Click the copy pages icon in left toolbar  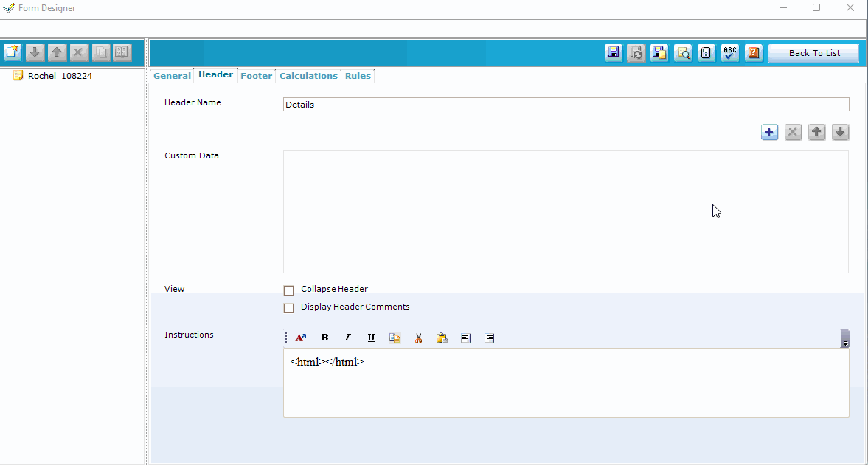[x=100, y=52]
